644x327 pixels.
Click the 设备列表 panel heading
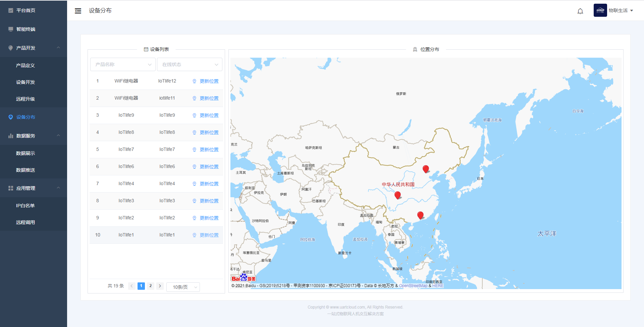click(156, 49)
